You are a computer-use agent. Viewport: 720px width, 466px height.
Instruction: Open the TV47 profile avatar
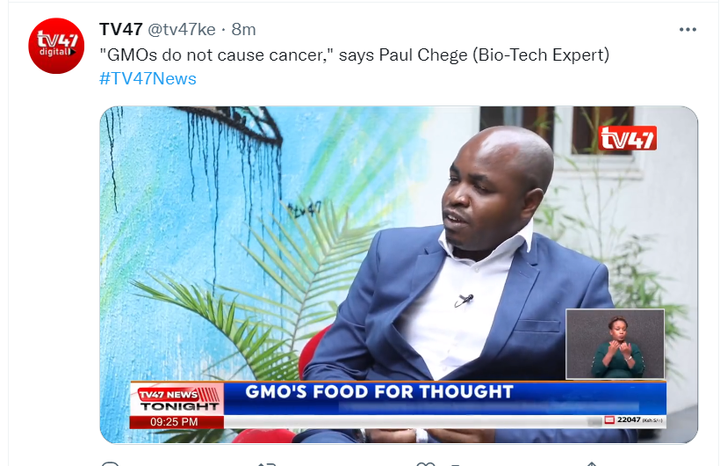click(x=56, y=45)
